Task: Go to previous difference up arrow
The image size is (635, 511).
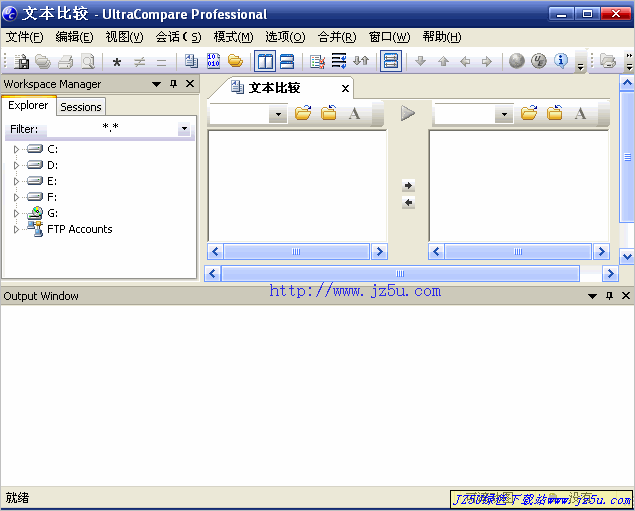Action: click(x=443, y=62)
